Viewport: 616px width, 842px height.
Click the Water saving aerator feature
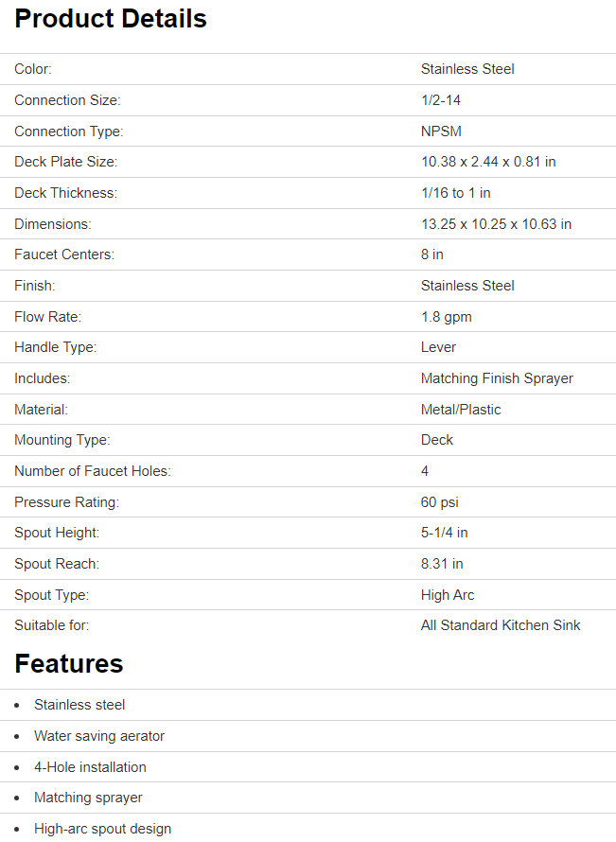tap(99, 736)
